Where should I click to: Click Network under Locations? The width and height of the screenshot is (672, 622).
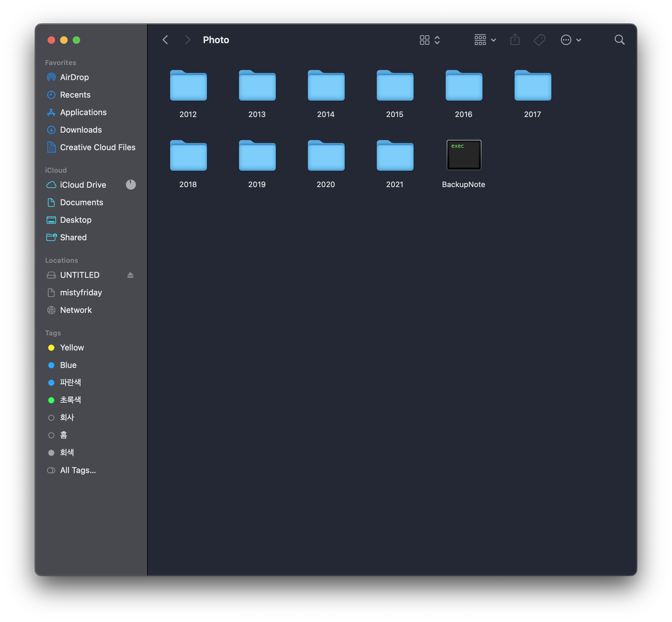pos(75,310)
